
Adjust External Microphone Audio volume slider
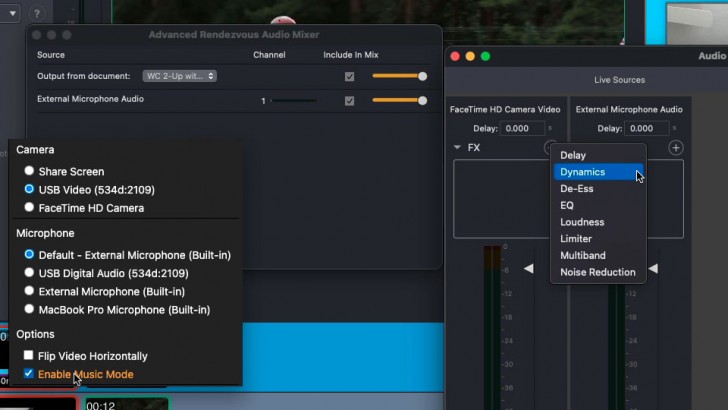coord(399,100)
